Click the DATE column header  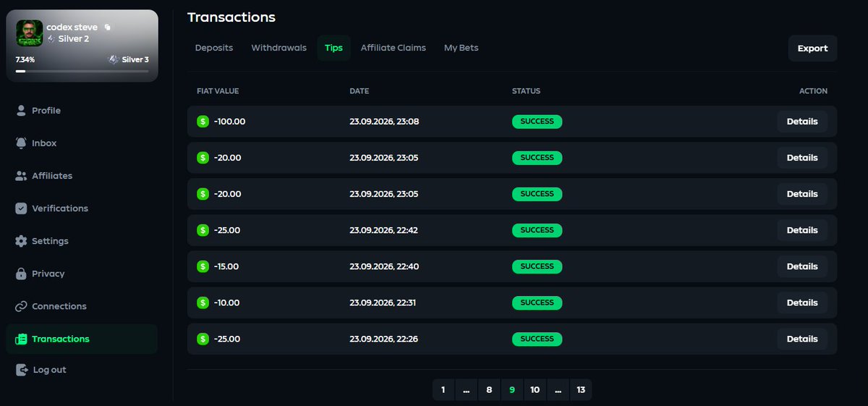tap(359, 91)
